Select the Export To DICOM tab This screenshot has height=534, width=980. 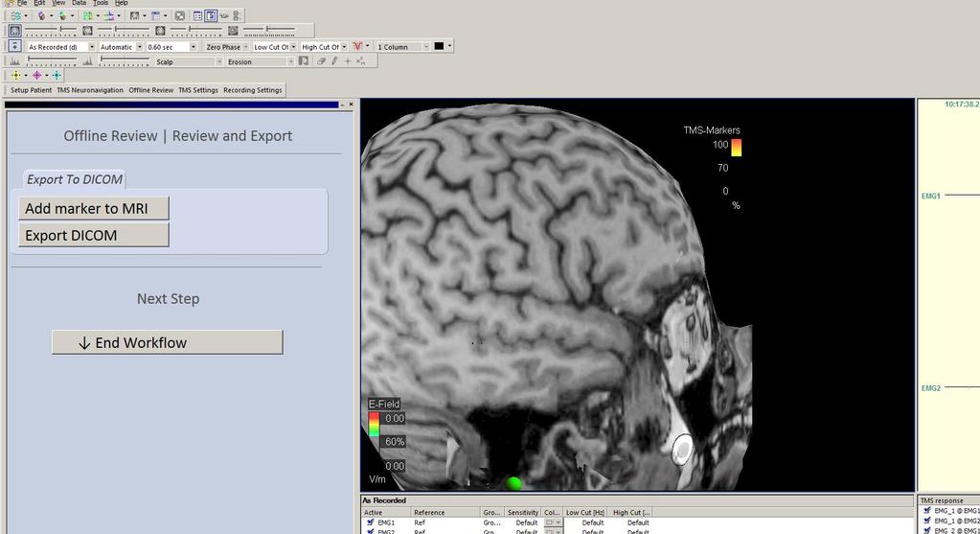[x=75, y=179]
